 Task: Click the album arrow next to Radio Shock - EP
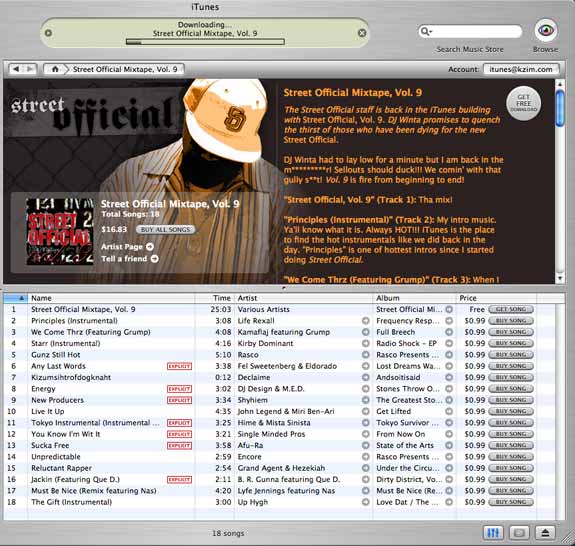coord(449,344)
